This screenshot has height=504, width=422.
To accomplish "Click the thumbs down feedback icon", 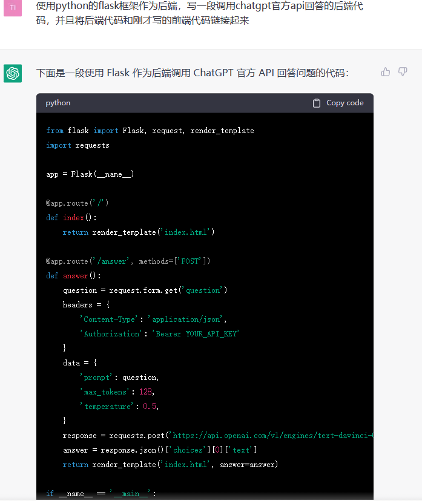I will point(403,71).
